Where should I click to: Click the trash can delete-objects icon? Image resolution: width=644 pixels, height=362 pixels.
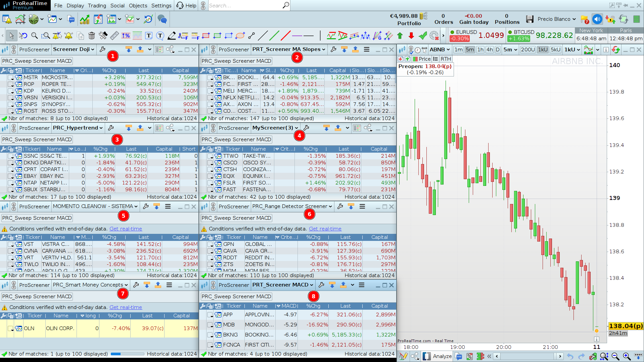[92, 36]
